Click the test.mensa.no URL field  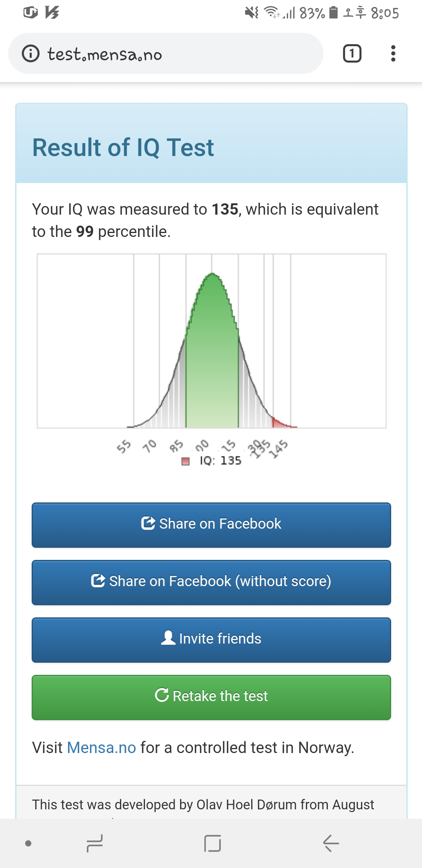click(166, 54)
